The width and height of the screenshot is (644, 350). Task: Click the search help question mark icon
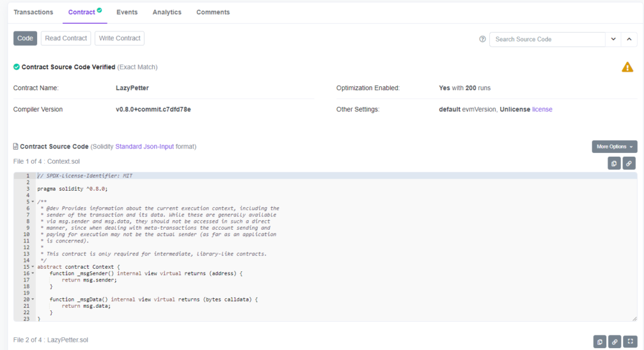(482, 39)
